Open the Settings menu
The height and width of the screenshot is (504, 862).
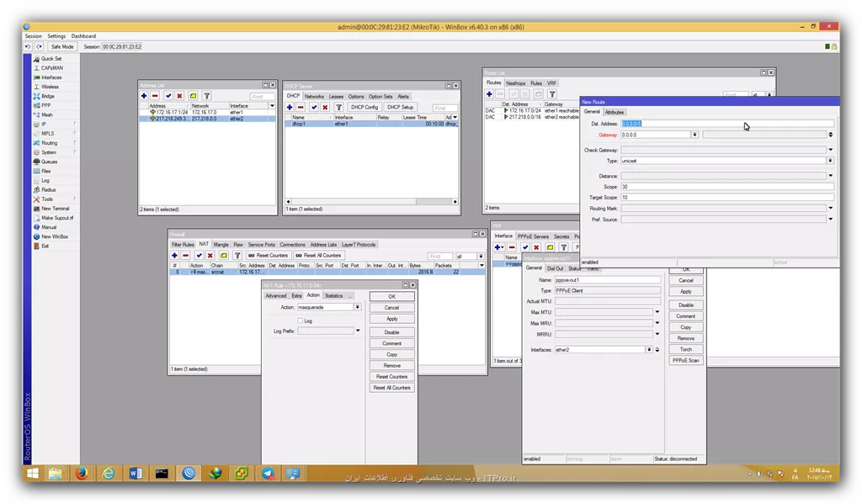(x=56, y=36)
